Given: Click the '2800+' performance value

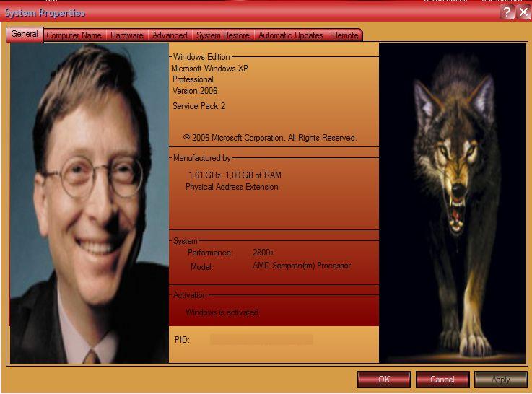Looking at the screenshot, I should click(263, 253).
